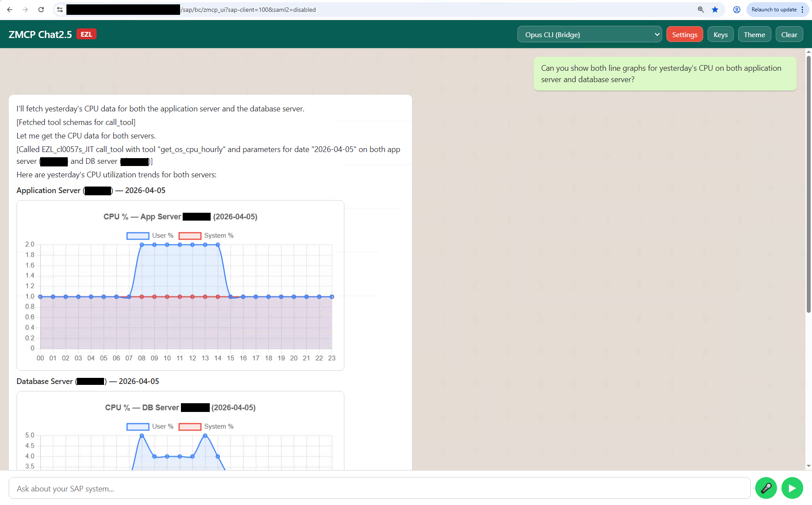Click "Here are yesterday's CPU utilization trends" text

click(x=117, y=175)
